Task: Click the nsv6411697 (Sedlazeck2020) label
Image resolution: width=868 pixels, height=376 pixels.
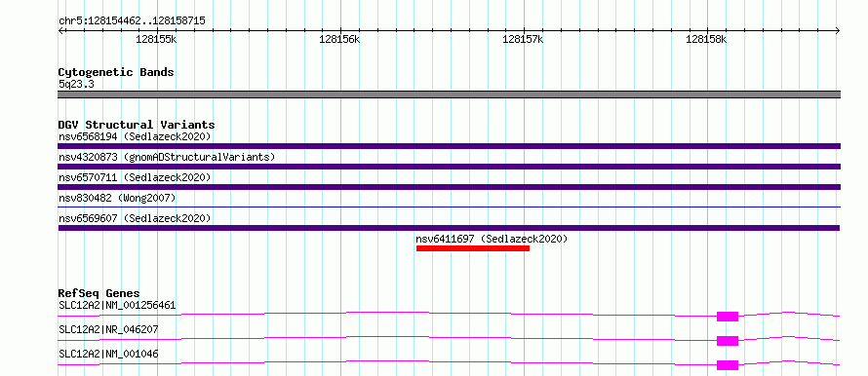Action: [x=492, y=239]
